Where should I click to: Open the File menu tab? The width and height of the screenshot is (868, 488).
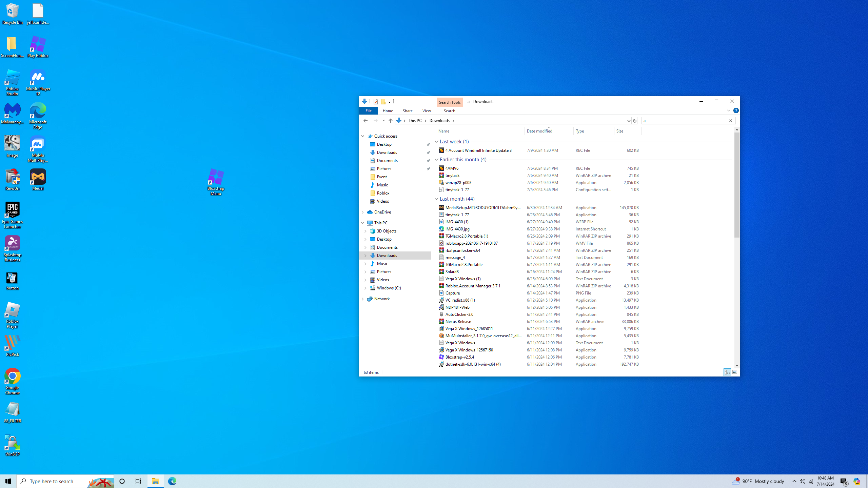tap(368, 111)
